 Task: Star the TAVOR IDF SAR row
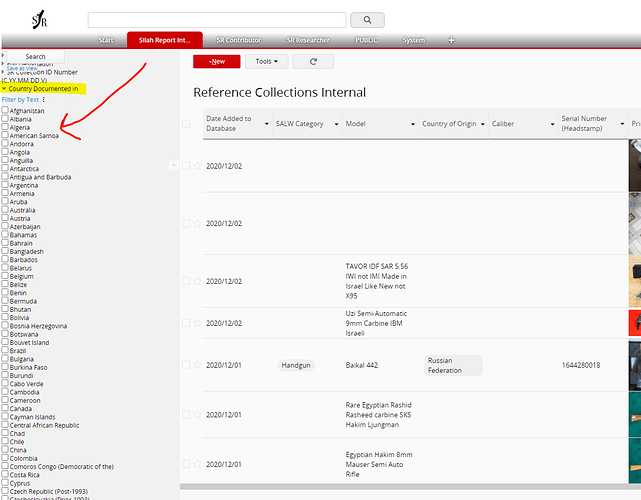(x=197, y=281)
